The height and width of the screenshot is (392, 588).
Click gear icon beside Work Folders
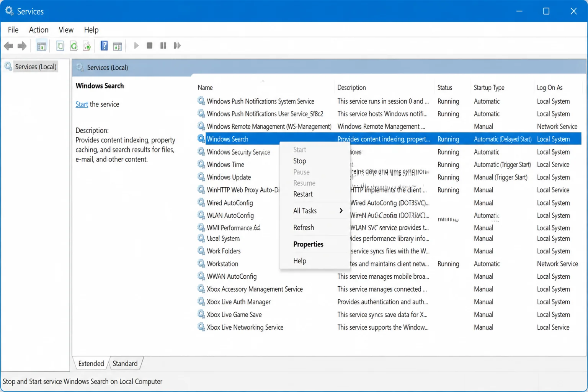pos(201,251)
